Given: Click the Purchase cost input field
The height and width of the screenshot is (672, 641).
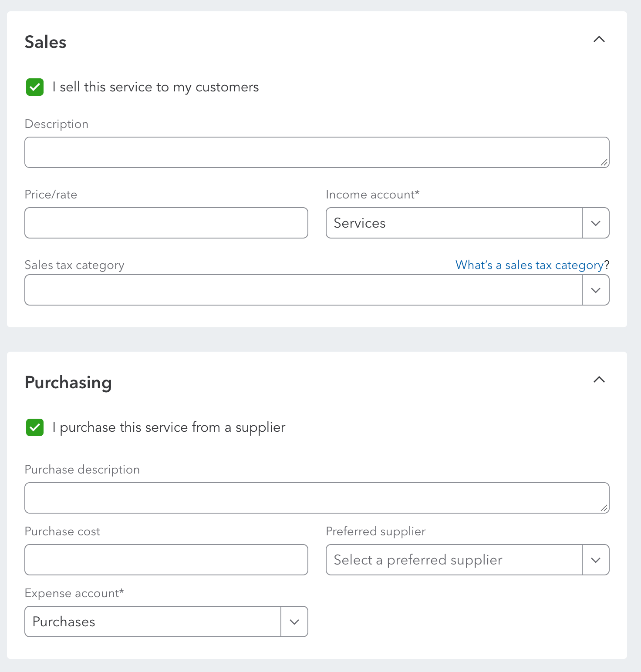Looking at the screenshot, I should point(166,560).
